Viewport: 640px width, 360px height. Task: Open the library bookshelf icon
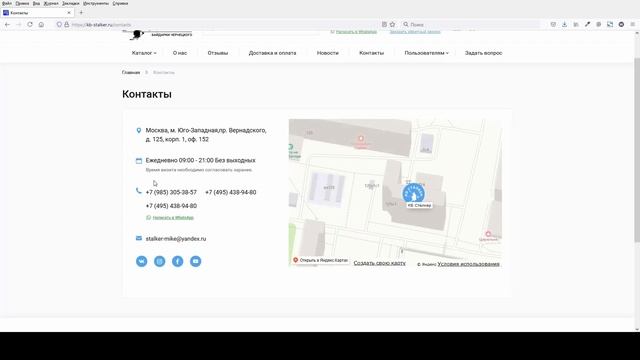click(x=576, y=24)
